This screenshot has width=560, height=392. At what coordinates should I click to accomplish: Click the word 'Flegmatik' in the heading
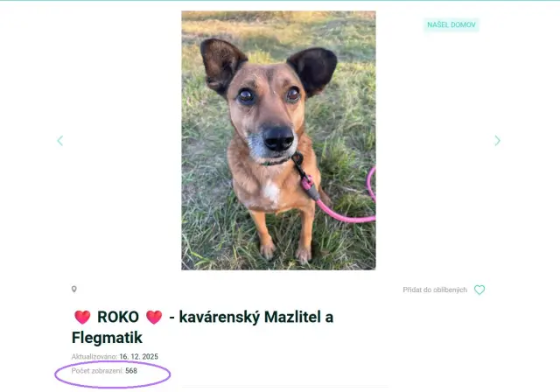107,338
